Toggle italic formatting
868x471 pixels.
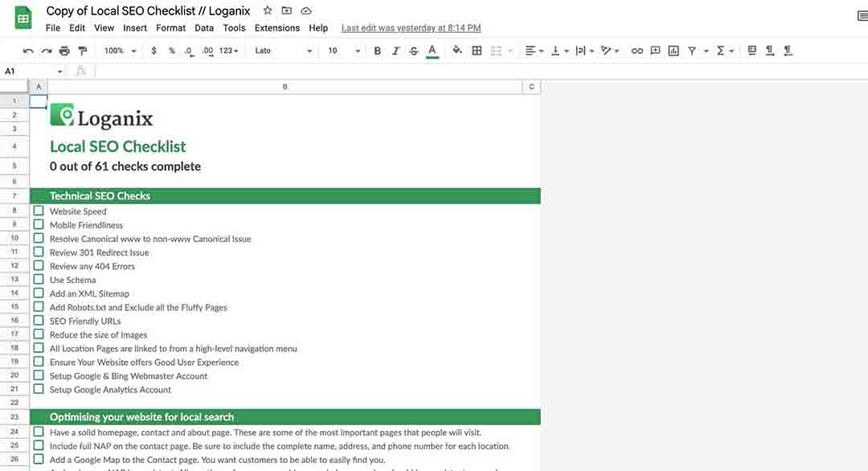pyautogui.click(x=395, y=51)
